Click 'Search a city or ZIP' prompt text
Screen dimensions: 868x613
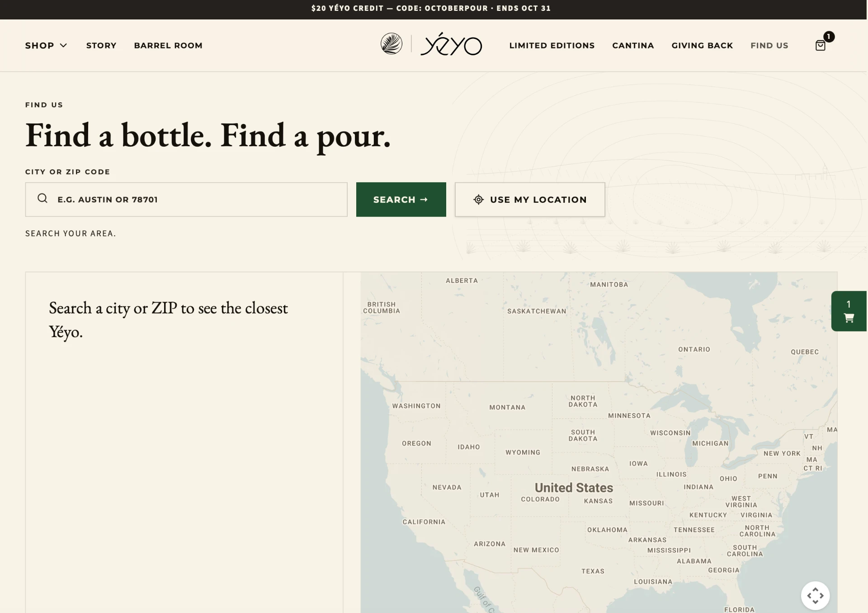coord(168,319)
